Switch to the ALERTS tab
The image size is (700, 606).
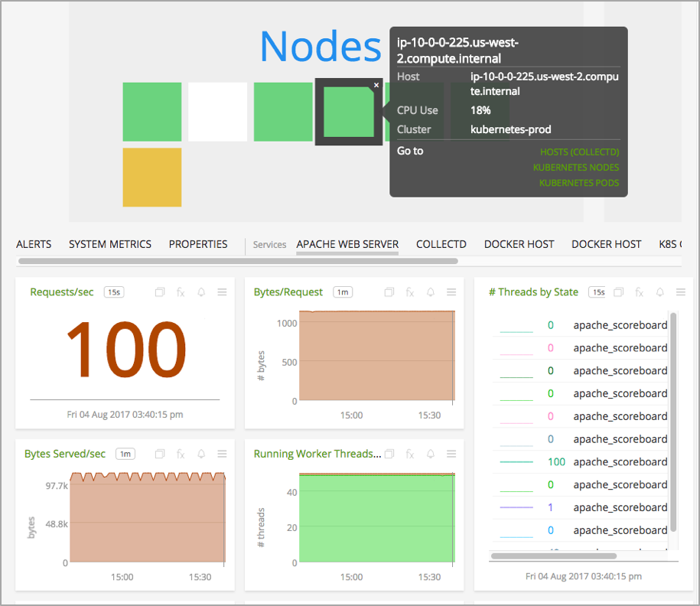[34, 244]
